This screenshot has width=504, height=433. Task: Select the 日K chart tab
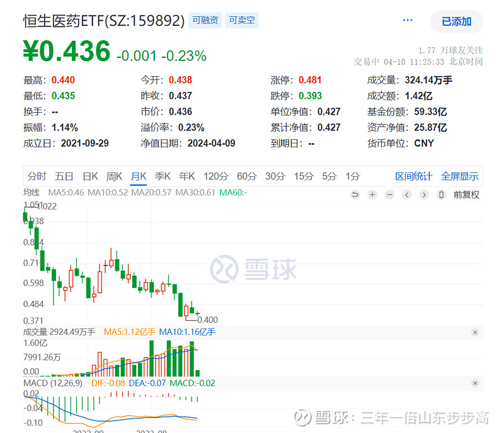pyautogui.click(x=90, y=176)
